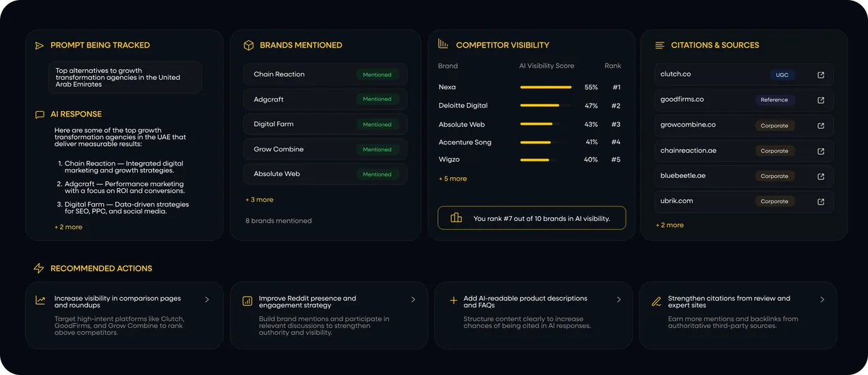
Task: Click 8 brands mentioned text
Action: point(278,221)
